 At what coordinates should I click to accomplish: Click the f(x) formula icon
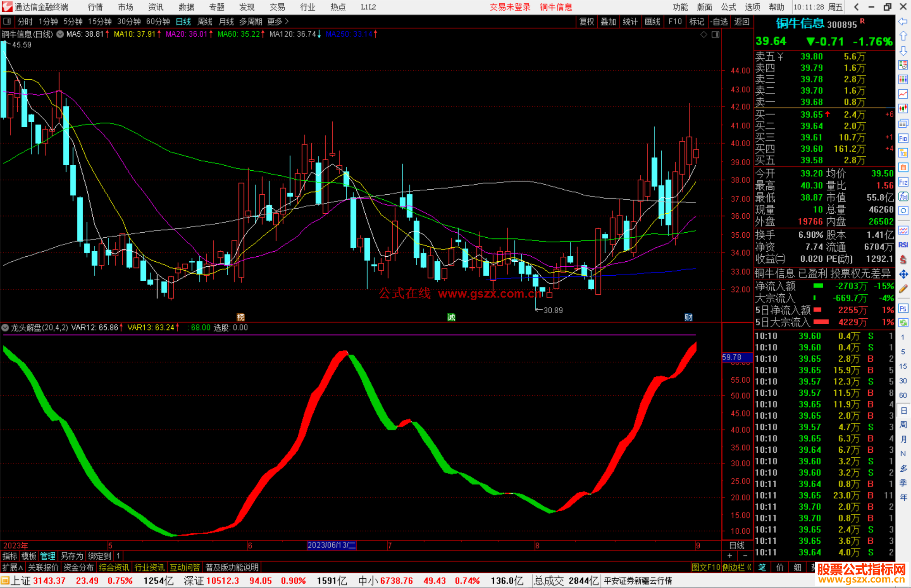[903, 196]
